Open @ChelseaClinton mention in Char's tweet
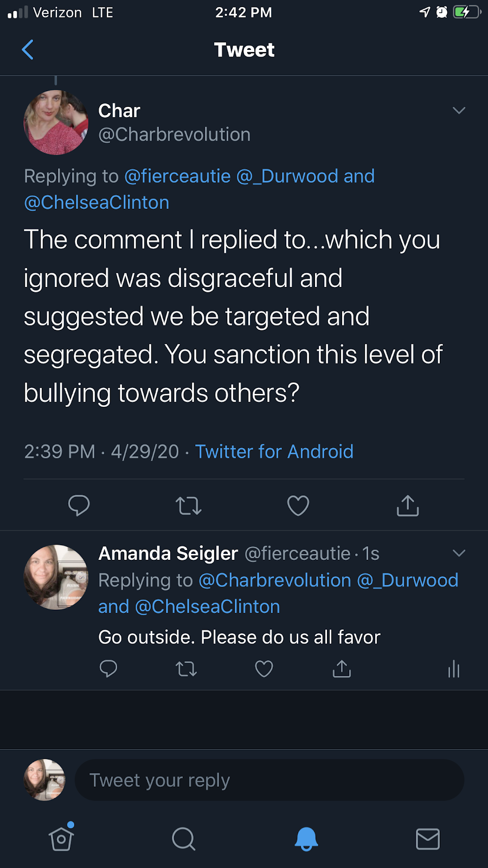 pos(97,202)
